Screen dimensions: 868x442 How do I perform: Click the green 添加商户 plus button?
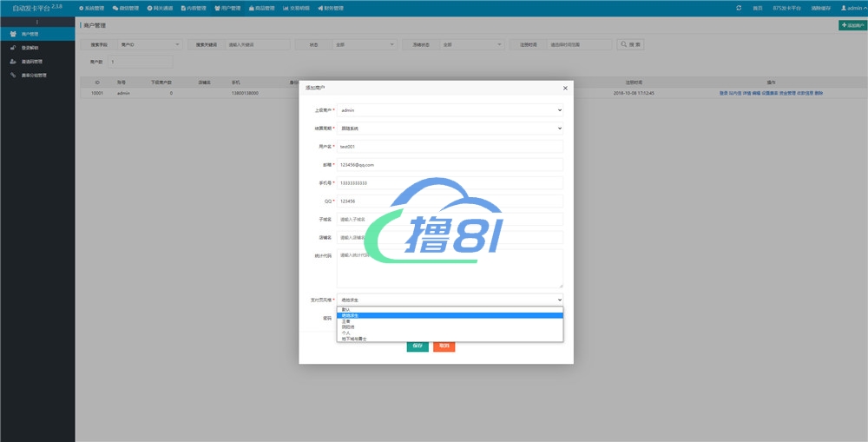pos(852,25)
